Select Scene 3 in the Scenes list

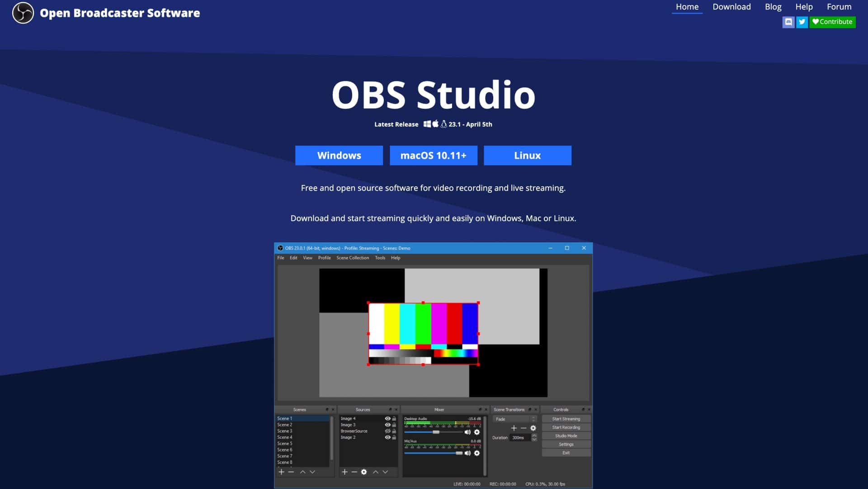[x=303, y=431]
